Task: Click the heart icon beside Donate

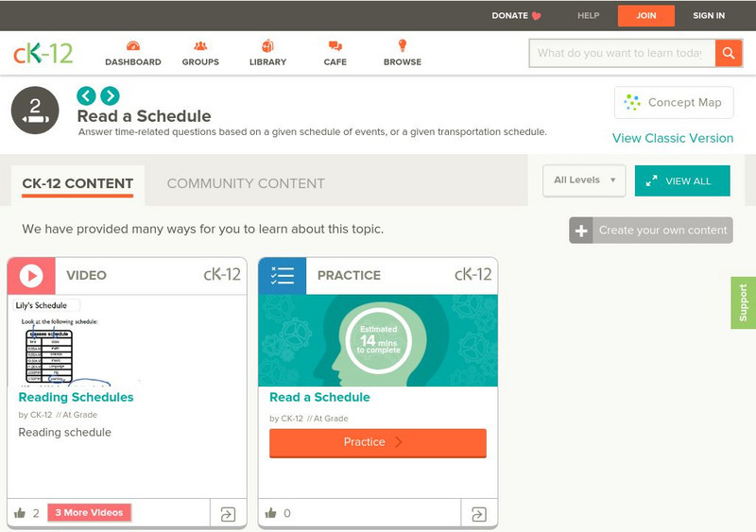Action: coord(536,16)
